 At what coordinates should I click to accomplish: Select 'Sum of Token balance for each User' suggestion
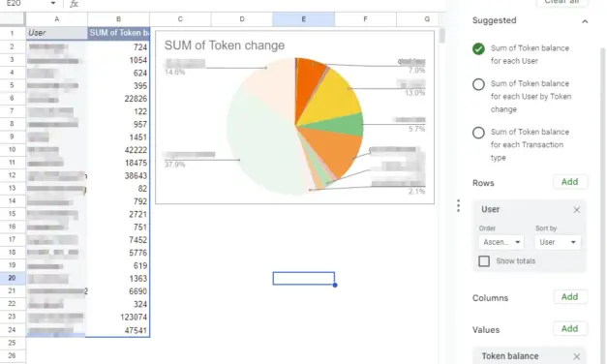click(478, 48)
